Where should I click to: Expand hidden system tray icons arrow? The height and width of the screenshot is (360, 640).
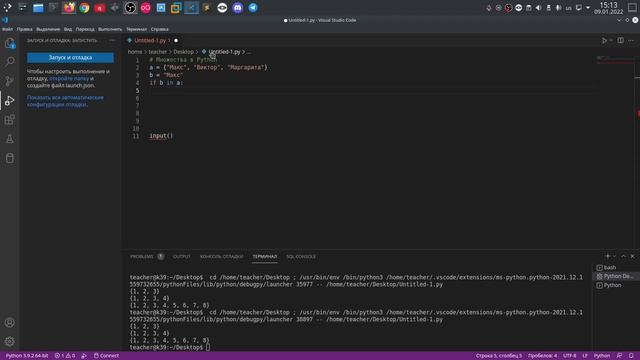pyautogui.click(x=588, y=8)
